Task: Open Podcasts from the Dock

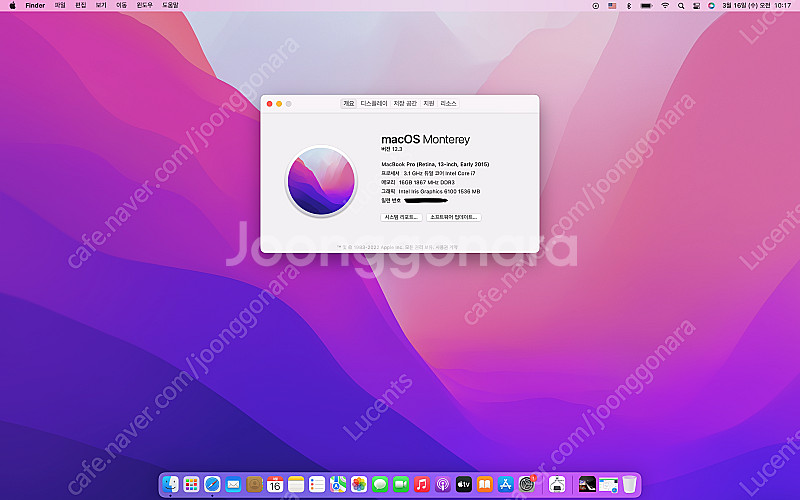Action: pyautogui.click(x=442, y=484)
